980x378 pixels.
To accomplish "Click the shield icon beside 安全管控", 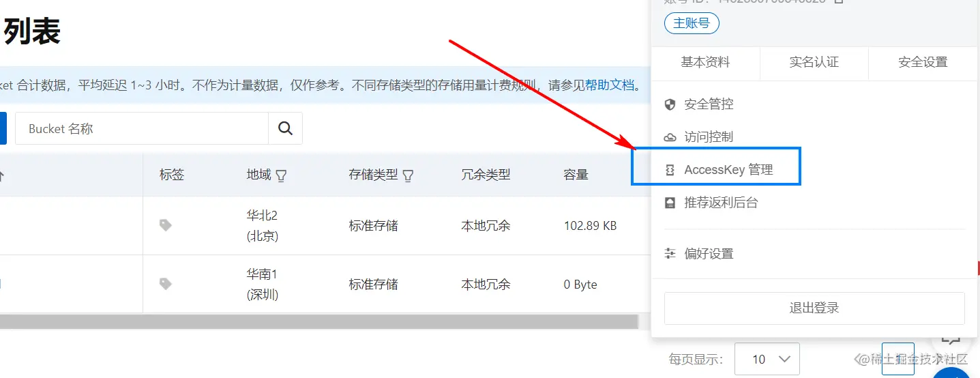I will (670, 104).
